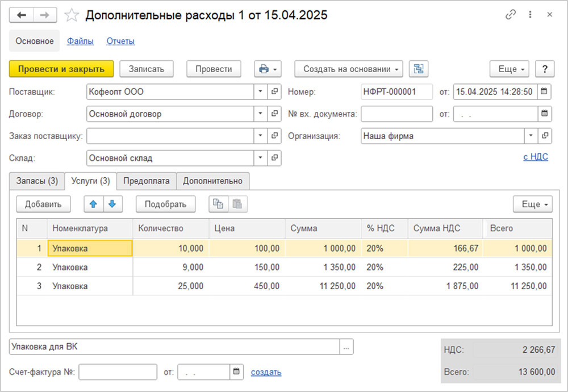The height and width of the screenshot is (392, 568).
Task: Click the Цена column header
Action: [x=247, y=228]
